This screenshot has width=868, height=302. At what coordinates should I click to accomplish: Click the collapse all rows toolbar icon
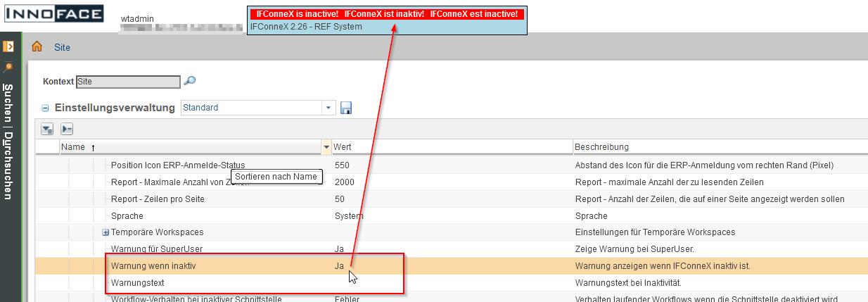[67, 129]
